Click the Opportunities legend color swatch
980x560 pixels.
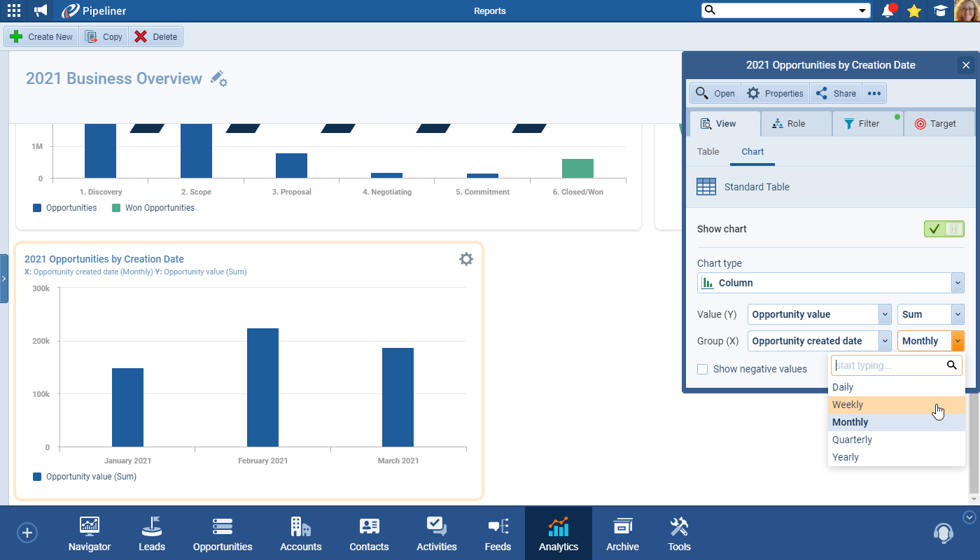click(x=36, y=207)
